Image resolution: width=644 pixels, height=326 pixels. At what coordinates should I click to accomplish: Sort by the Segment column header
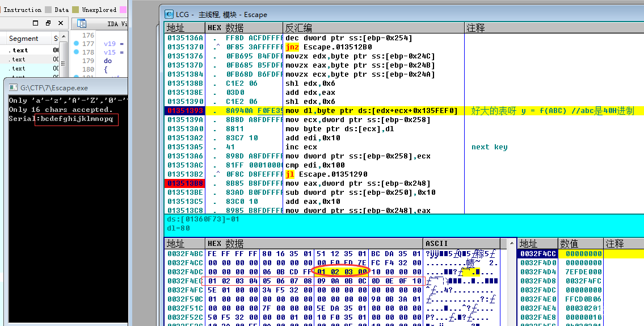click(x=23, y=39)
